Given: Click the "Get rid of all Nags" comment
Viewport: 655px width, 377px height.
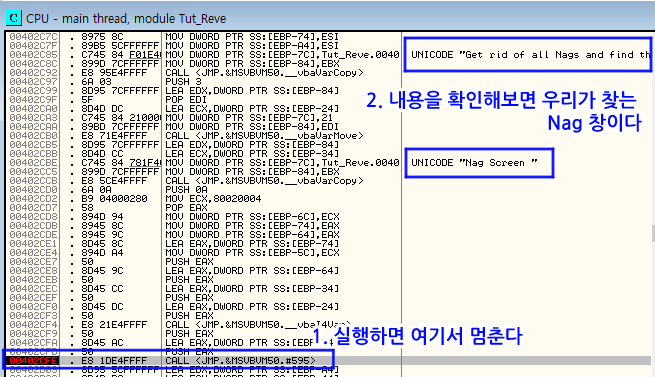Looking at the screenshot, I should tap(531, 55).
